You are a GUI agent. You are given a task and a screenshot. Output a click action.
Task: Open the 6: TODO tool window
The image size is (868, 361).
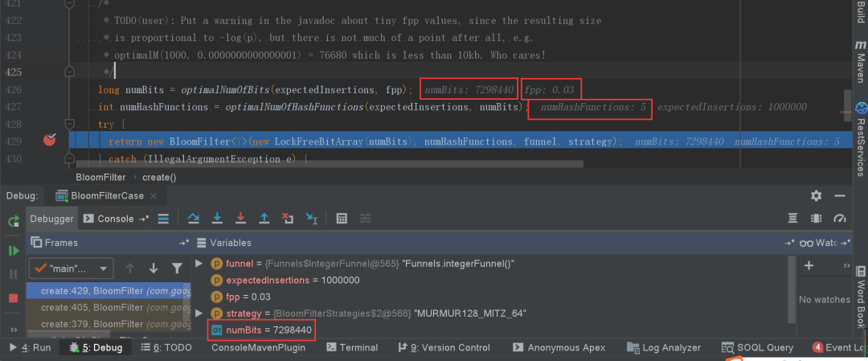click(x=166, y=347)
